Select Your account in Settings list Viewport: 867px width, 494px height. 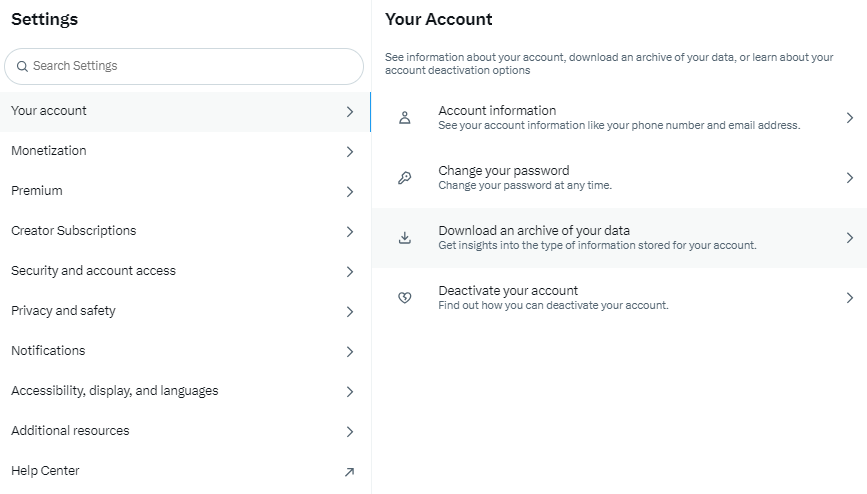tap(49, 111)
